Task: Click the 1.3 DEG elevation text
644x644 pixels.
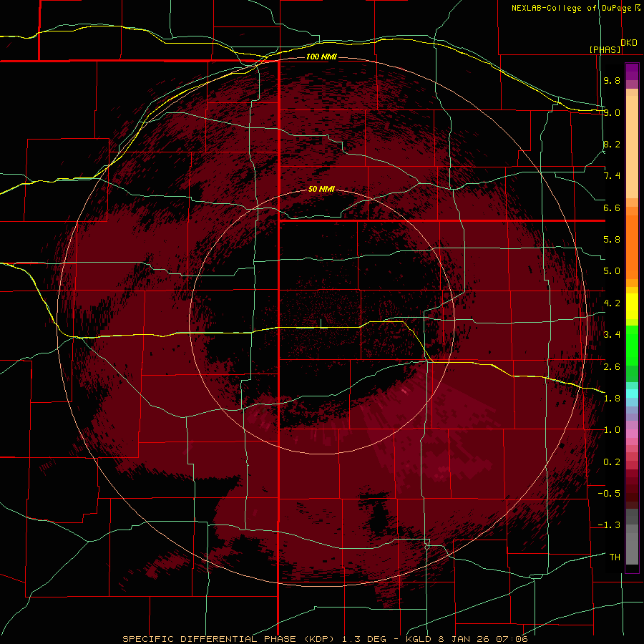Action: (364, 639)
